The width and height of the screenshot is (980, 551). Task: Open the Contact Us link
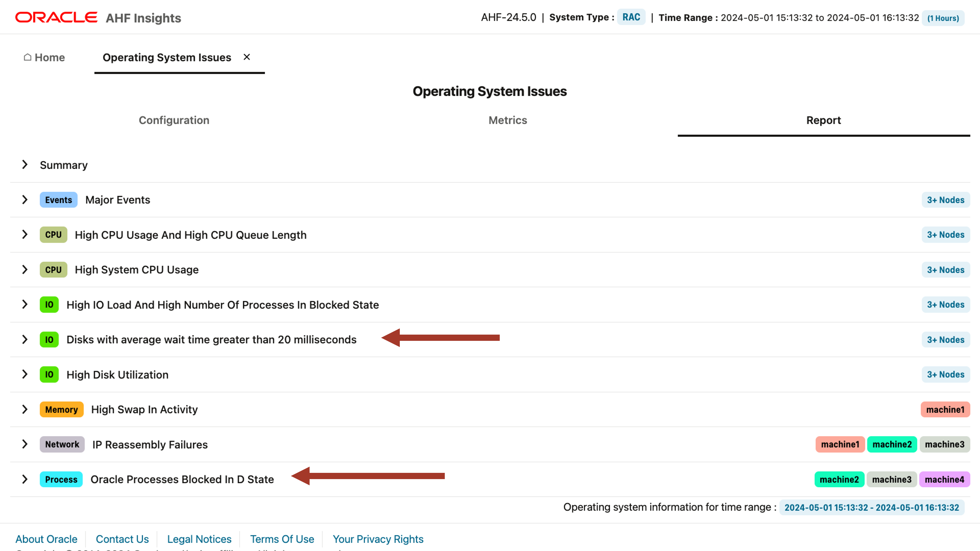122,539
